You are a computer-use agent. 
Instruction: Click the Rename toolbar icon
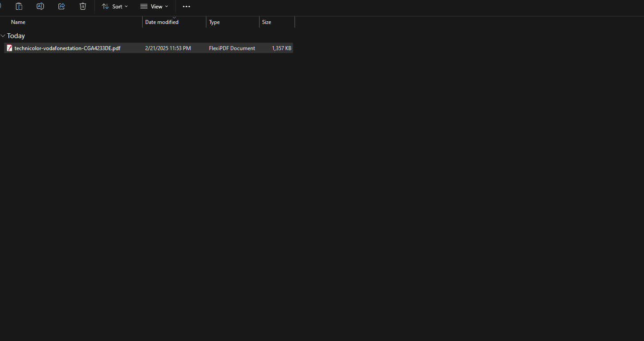40,6
